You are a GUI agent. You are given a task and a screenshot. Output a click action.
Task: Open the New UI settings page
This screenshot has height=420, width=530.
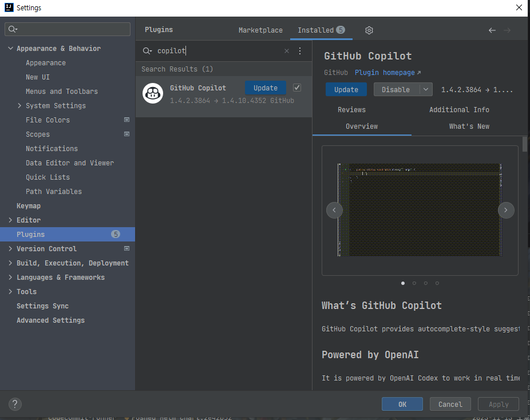(x=38, y=77)
